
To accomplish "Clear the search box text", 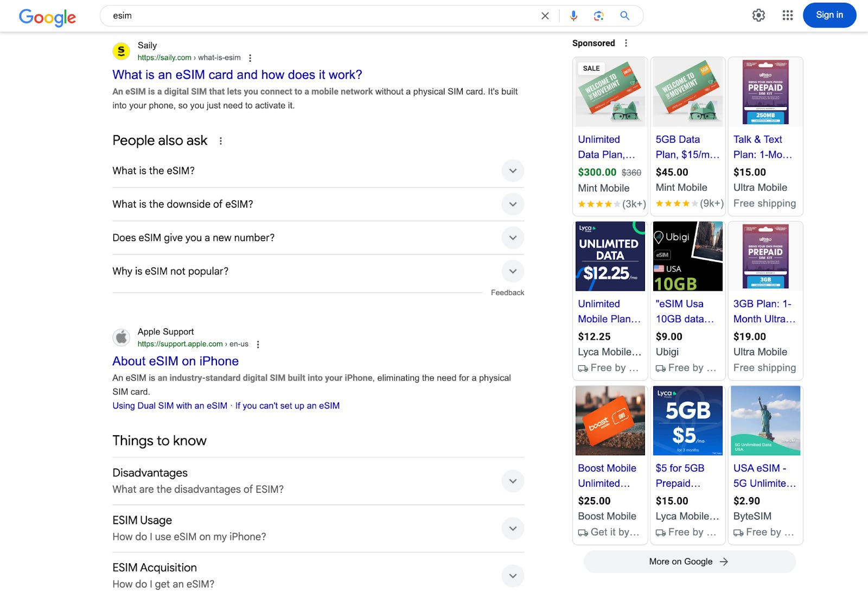I will pos(545,16).
